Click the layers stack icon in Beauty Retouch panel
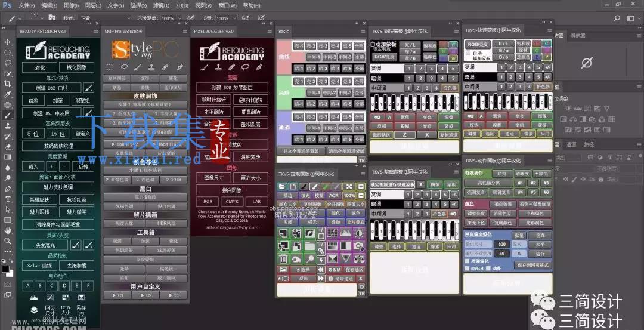The width and height of the screenshot is (644, 330). tap(34, 310)
